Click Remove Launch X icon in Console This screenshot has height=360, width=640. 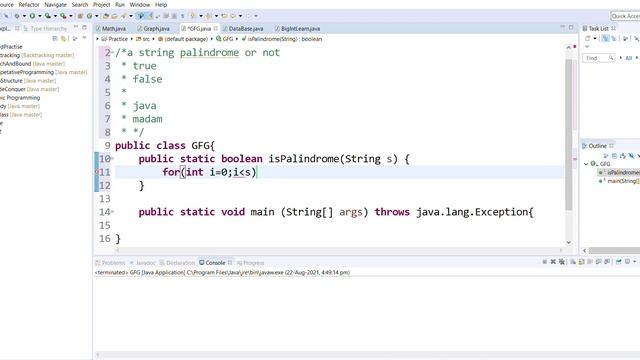tap(553, 262)
